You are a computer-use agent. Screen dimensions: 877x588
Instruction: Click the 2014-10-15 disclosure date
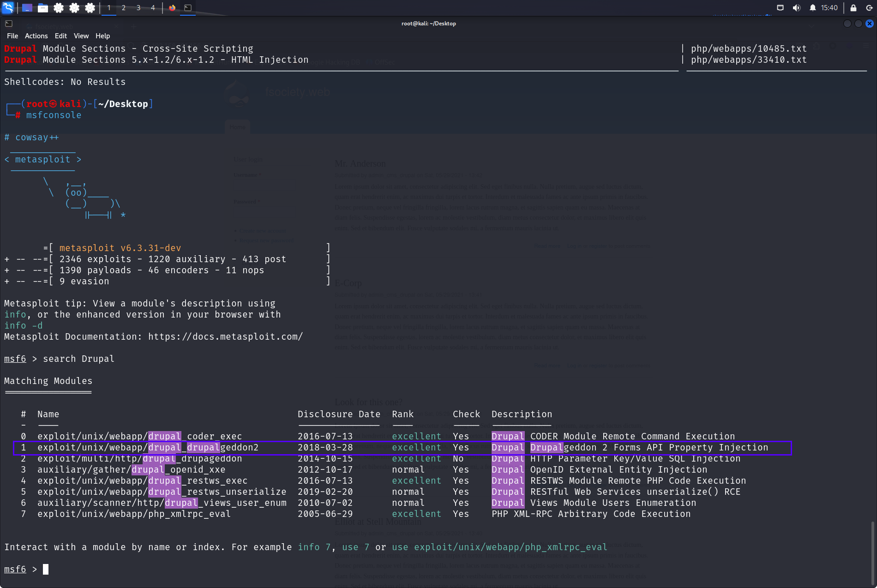(325, 458)
